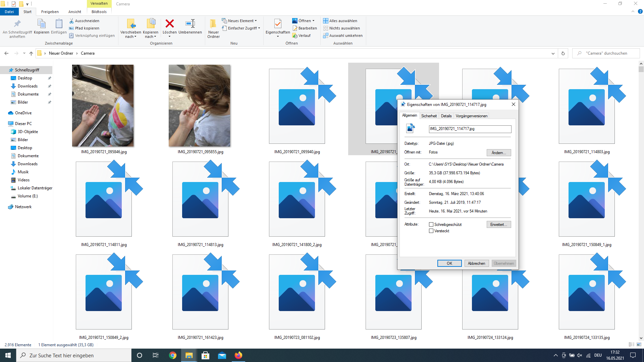Click Neuer Ordner in address breadcrumb

(61, 53)
